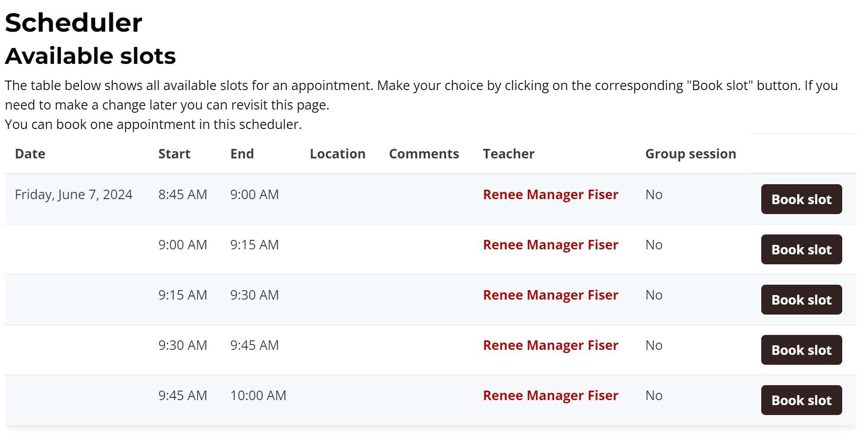
Task: Book the 9:30 AM to 9:45 AM slot
Action: click(x=801, y=350)
